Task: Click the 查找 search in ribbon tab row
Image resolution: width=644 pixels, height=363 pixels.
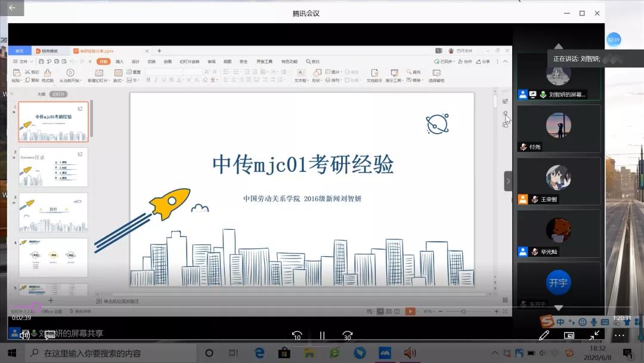Action: pyautogui.click(x=312, y=61)
